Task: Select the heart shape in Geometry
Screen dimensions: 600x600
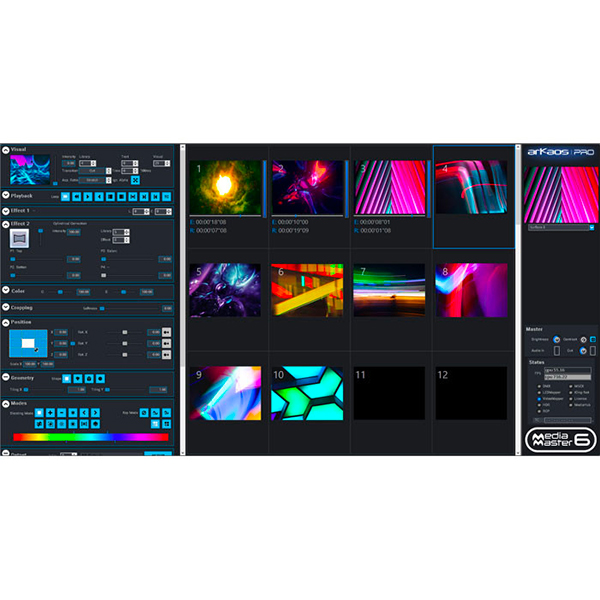Action: pyautogui.click(x=78, y=378)
